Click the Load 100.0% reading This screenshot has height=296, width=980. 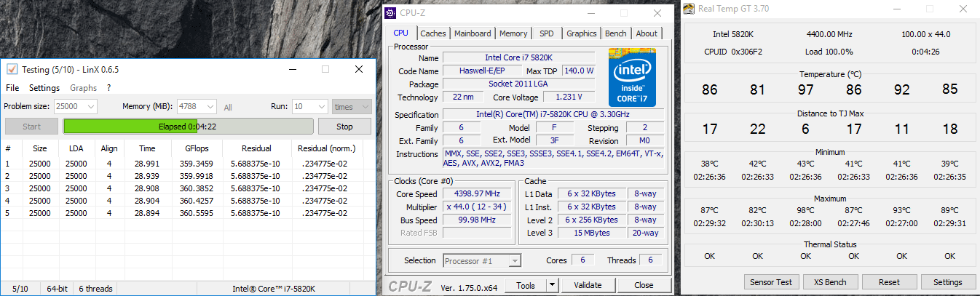click(830, 52)
